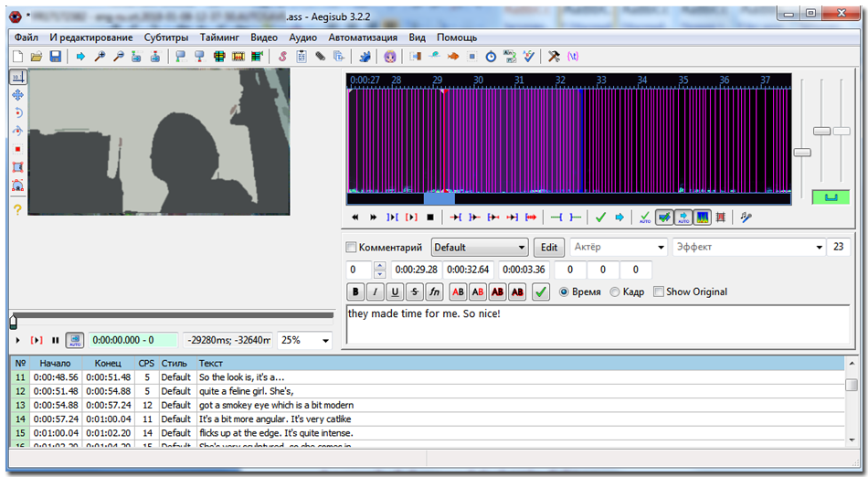Viewport: 868px width, 477px height.
Task: Open the Субтитры menu
Action: coord(165,37)
